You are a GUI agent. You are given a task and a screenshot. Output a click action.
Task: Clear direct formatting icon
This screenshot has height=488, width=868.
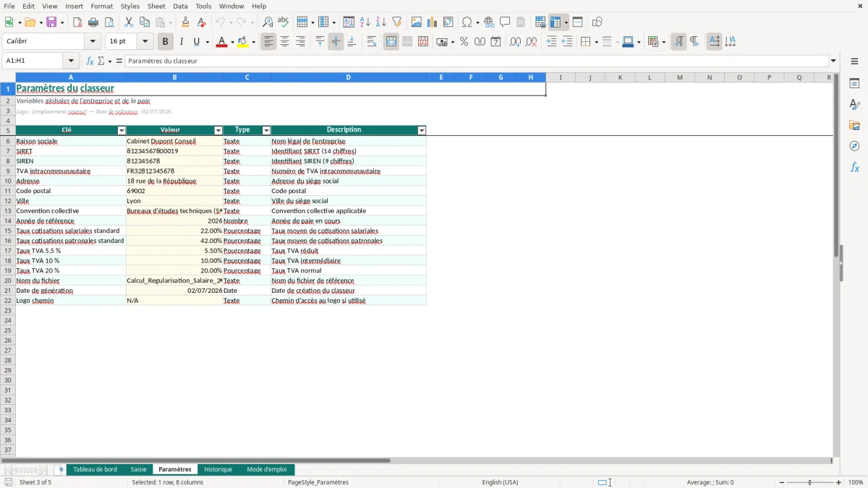[202, 22]
